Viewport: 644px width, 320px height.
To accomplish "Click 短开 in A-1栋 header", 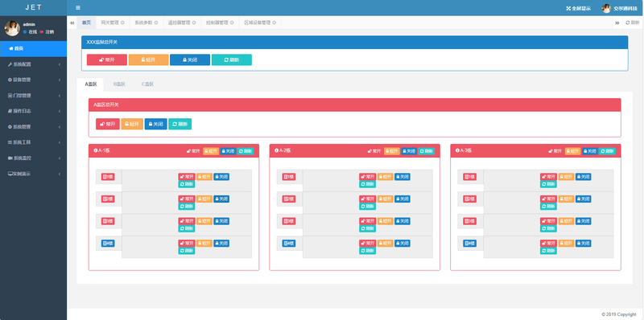I will point(211,151).
